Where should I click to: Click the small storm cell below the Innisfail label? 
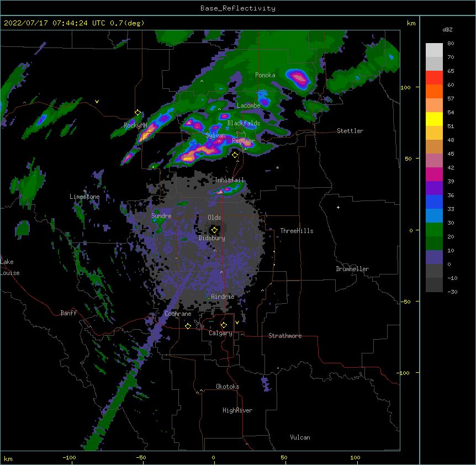228,189
